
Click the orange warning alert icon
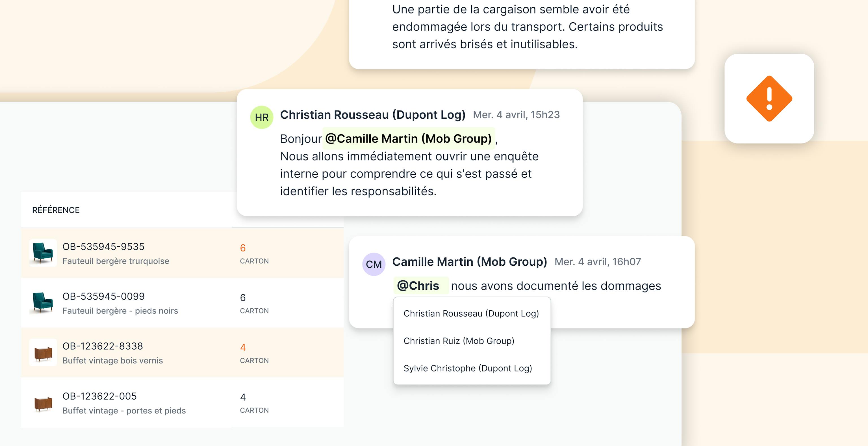(769, 98)
